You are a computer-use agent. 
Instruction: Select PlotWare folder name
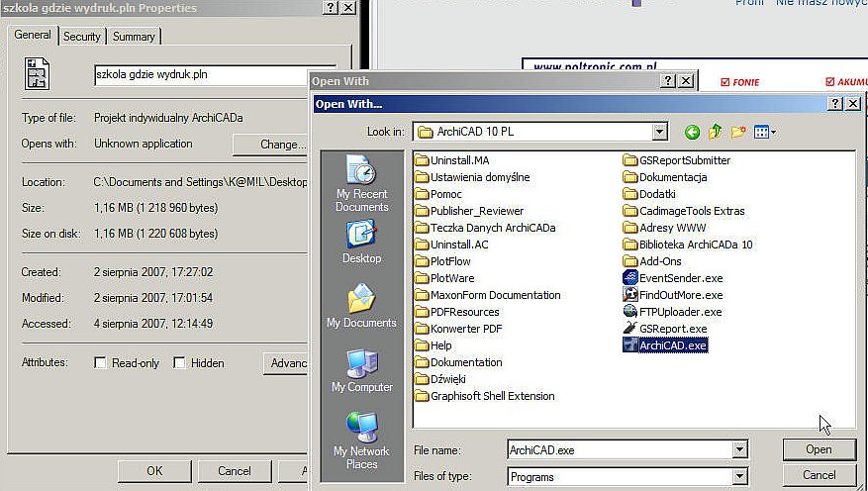452,278
